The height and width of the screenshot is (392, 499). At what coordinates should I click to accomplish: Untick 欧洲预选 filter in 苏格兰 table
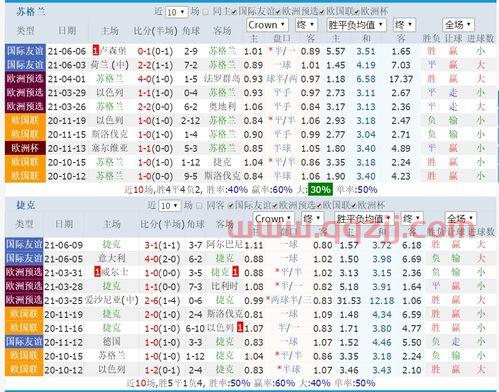[x=278, y=12]
